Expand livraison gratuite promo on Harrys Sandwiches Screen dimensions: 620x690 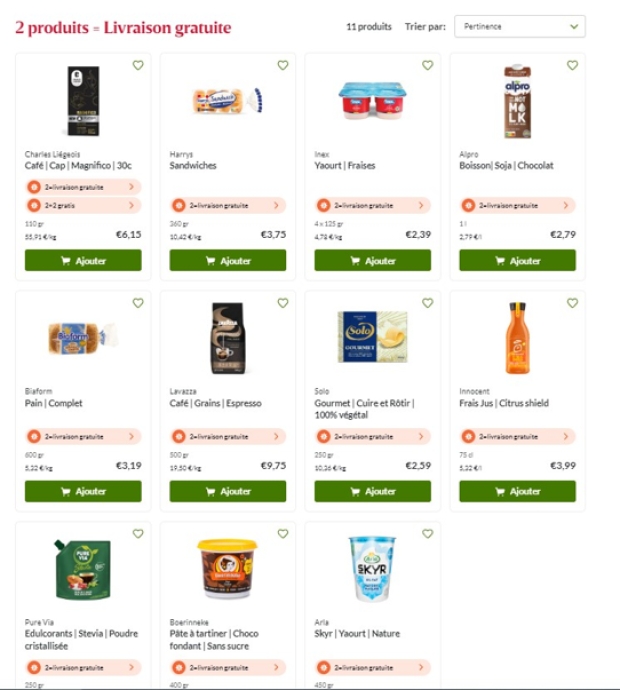tap(228, 205)
